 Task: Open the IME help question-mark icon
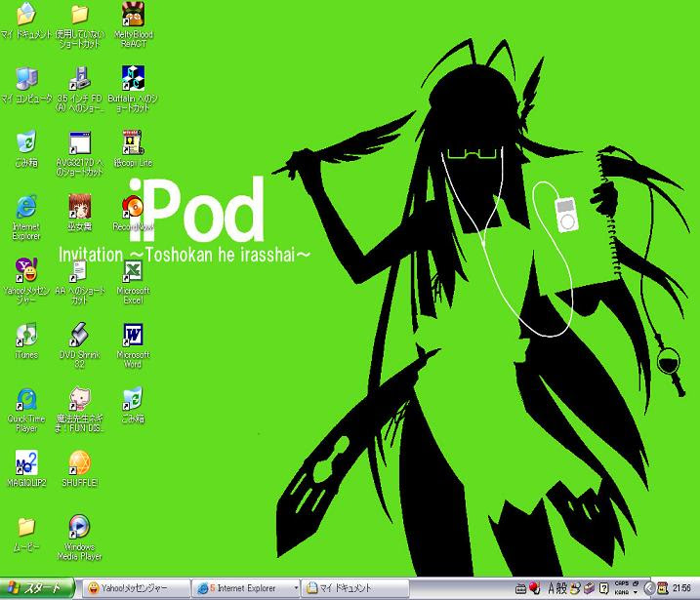604,589
